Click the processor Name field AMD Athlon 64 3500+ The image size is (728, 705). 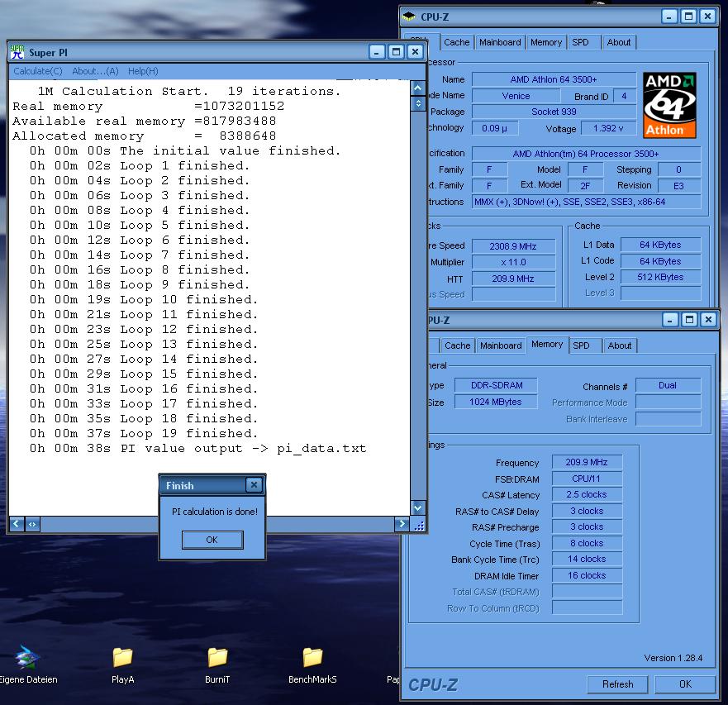554,79
